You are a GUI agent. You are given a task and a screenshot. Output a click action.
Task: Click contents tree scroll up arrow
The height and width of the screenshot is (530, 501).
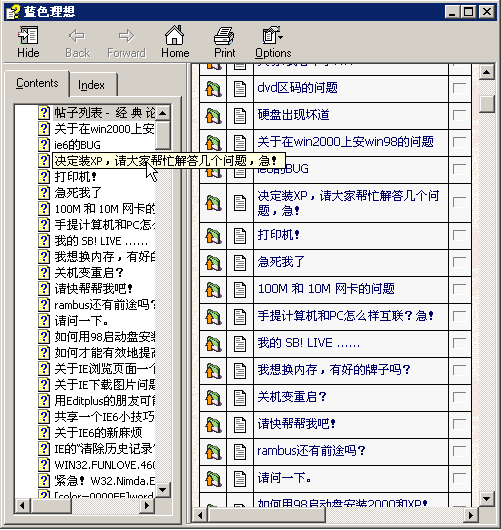pos(163,113)
